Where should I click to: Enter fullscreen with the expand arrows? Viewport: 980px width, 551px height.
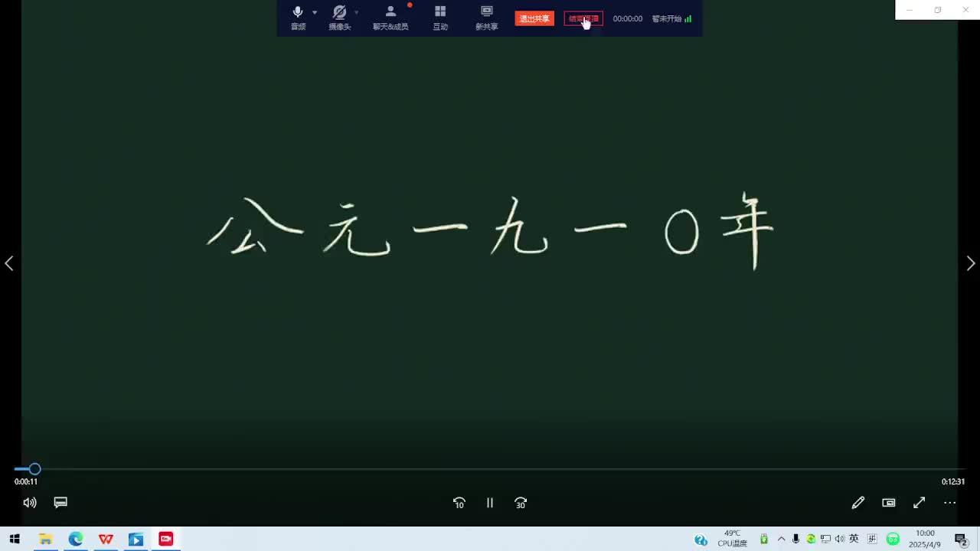click(x=920, y=503)
